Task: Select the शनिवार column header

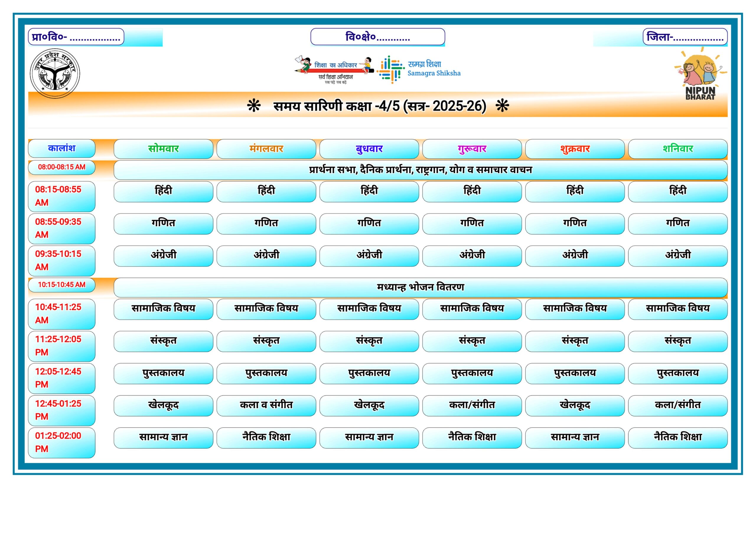Action: pyautogui.click(x=678, y=149)
